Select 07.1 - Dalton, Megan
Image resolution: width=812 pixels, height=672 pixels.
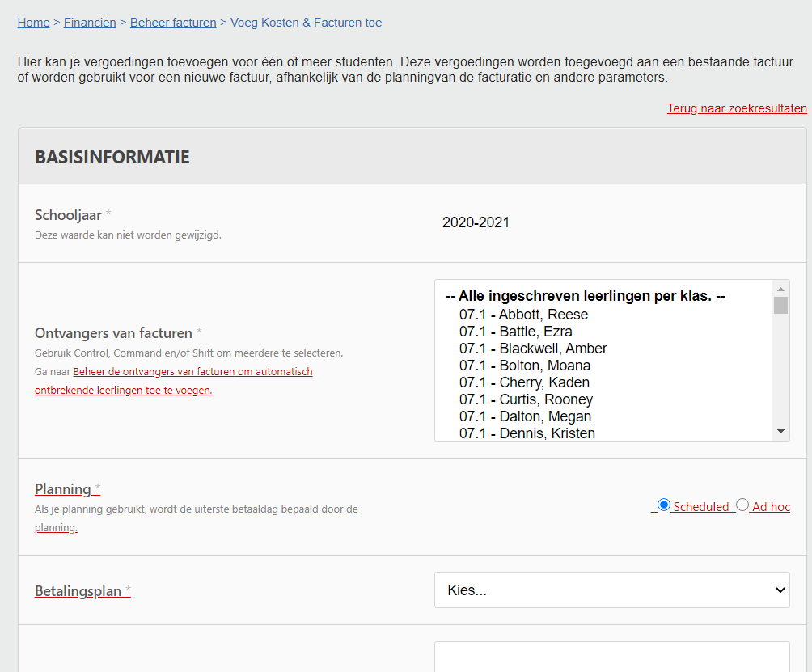coord(525,416)
